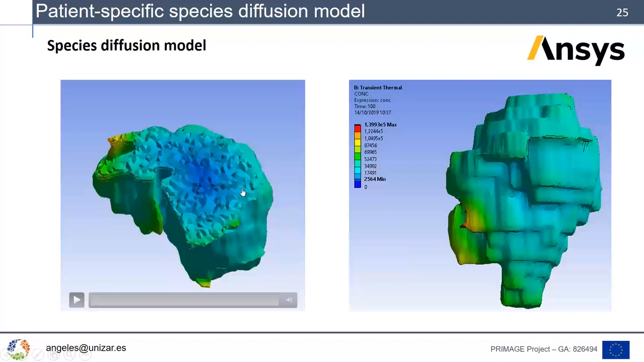Click the 2564 Min legend label
The height and width of the screenshot is (362, 644).
point(375,179)
